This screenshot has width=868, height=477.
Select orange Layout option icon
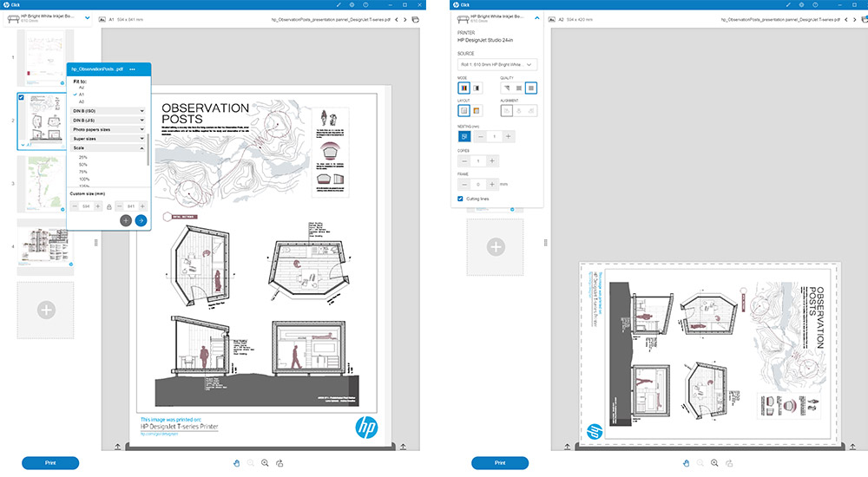(x=476, y=111)
